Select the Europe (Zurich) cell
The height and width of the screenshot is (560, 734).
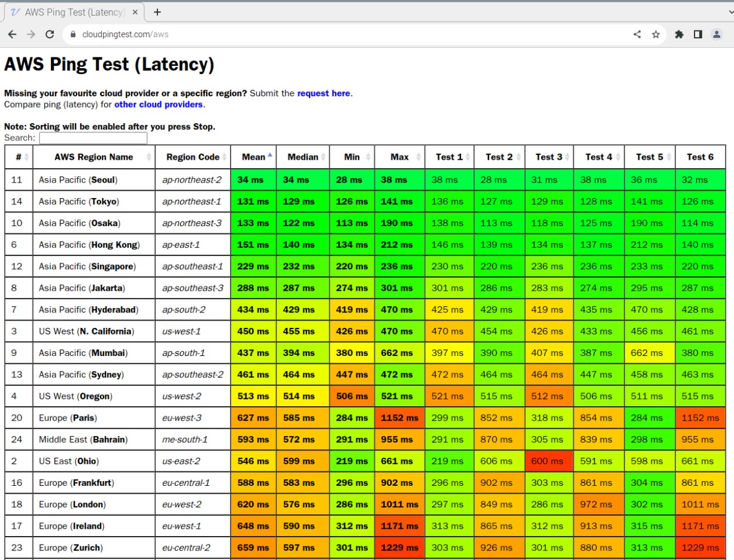pos(94,547)
